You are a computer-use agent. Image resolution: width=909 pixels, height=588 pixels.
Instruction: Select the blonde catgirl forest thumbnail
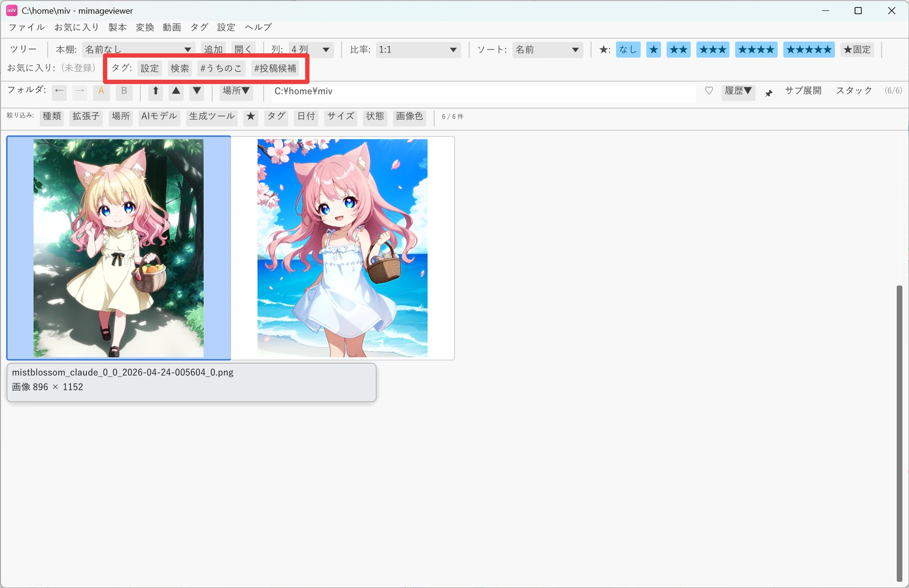click(118, 248)
